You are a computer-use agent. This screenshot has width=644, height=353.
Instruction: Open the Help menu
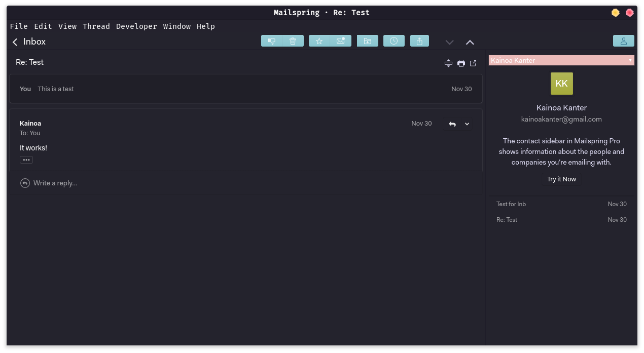[206, 26]
